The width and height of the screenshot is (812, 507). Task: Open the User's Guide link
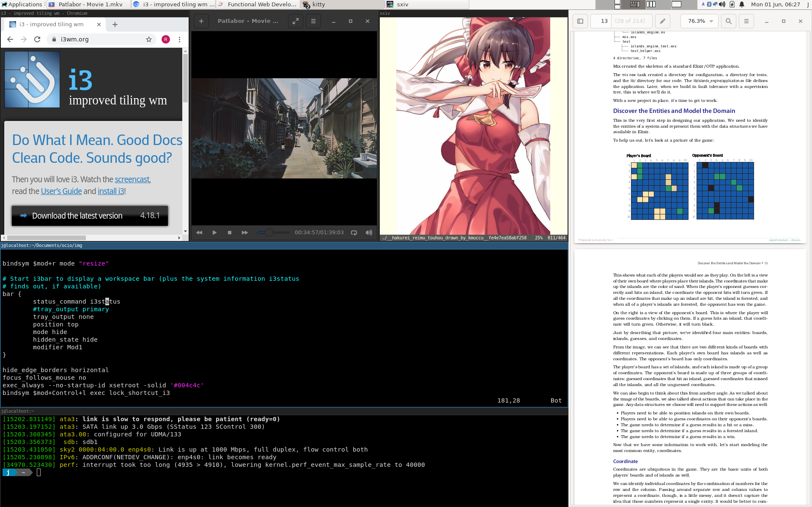[61, 191]
